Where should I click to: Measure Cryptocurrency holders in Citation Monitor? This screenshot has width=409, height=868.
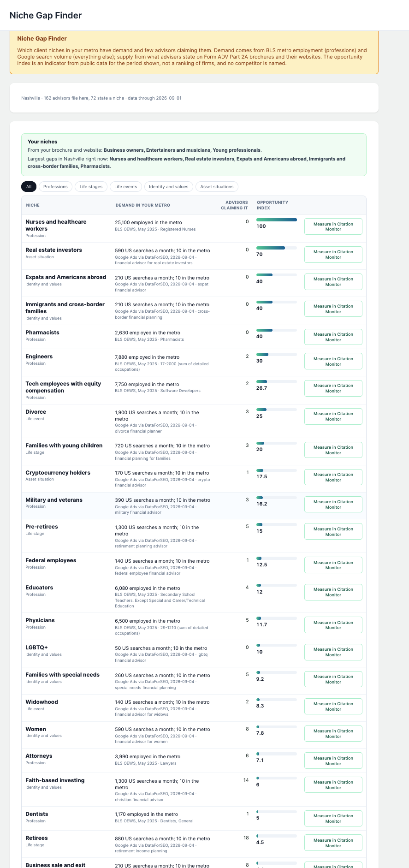[333, 477]
